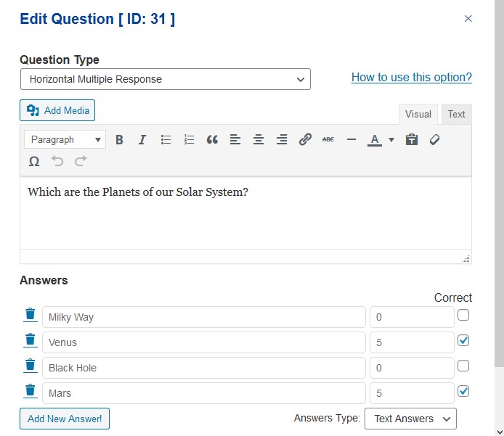Select the paste as text icon
The width and height of the screenshot is (504, 436).
tap(412, 140)
